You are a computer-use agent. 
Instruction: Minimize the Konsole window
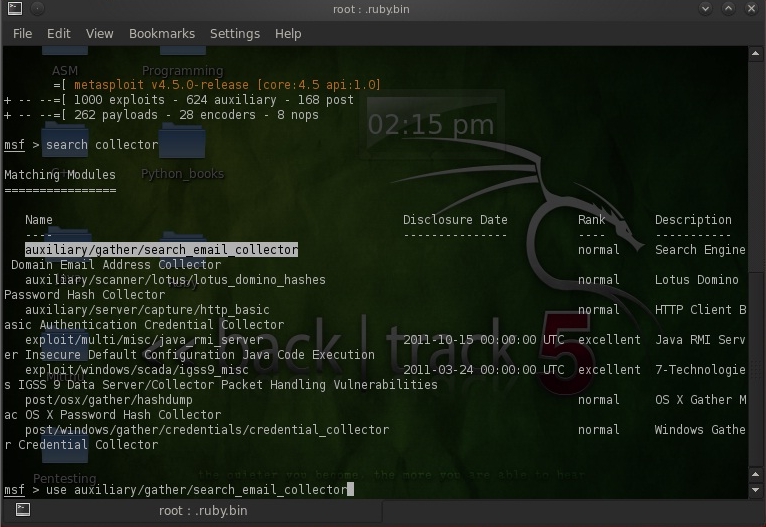tap(705, 8)
